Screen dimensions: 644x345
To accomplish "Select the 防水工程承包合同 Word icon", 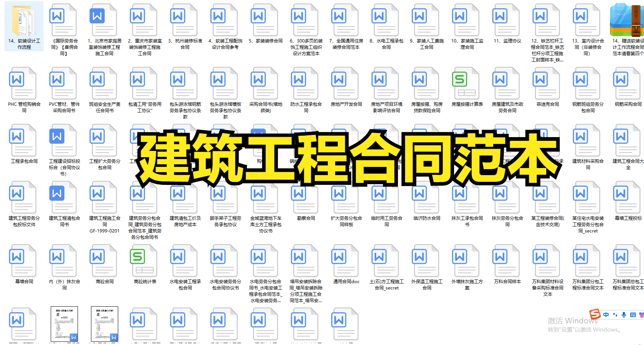I will pos(304,83).
